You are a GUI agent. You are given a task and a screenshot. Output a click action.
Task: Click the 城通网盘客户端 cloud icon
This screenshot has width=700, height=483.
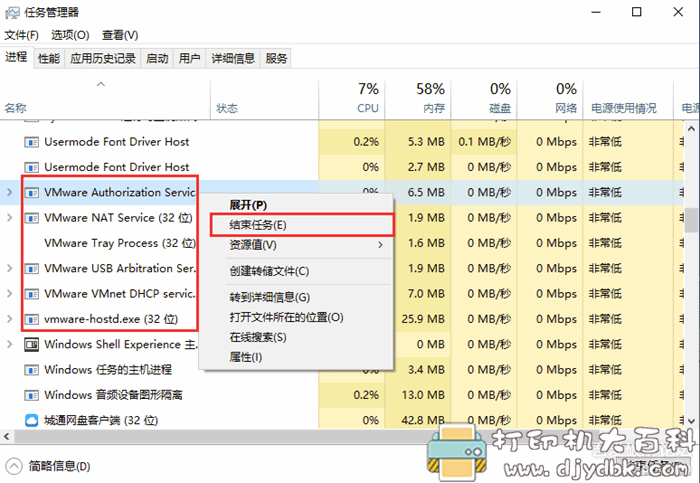(31, 421)
